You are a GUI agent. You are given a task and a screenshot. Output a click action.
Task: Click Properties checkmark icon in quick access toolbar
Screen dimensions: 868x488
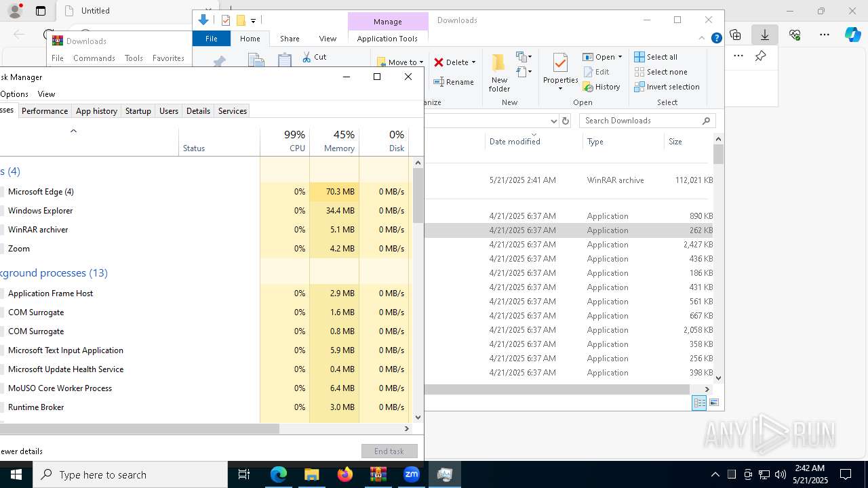226,20
